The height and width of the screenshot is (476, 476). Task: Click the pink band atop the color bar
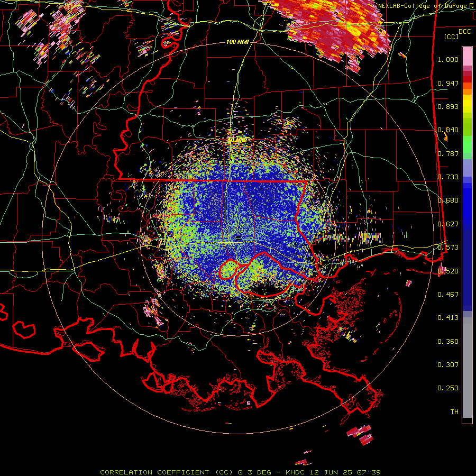point(467,57)
